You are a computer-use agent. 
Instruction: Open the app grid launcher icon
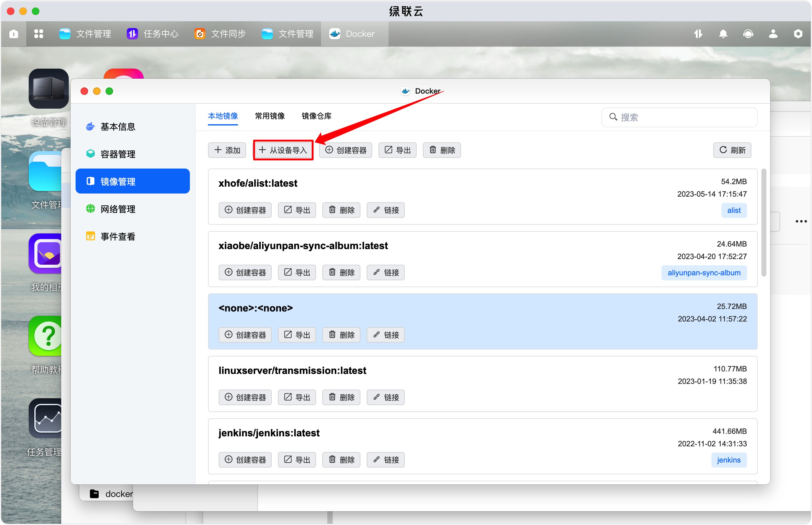38,34
